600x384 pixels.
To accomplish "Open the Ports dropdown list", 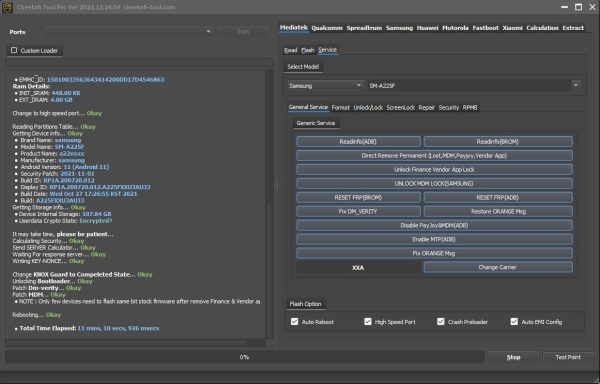I will point(129,31).
